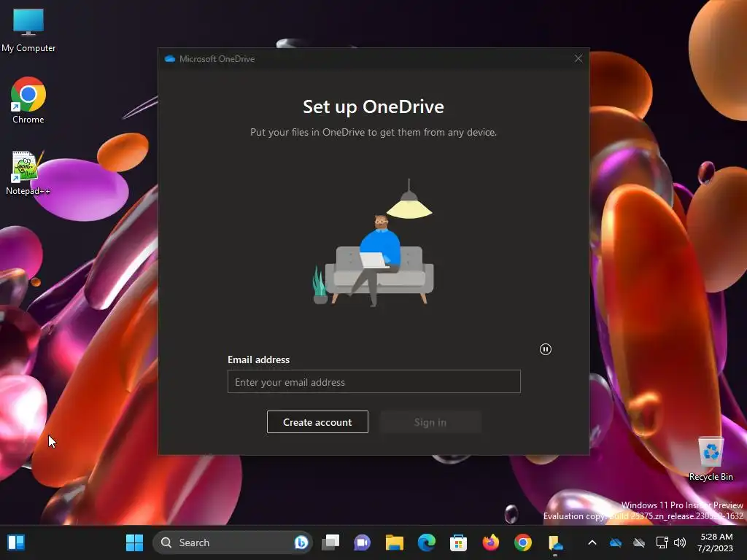Open the Widgets panel in taskbar
The image size is (747, 560).
coord(16,542)
